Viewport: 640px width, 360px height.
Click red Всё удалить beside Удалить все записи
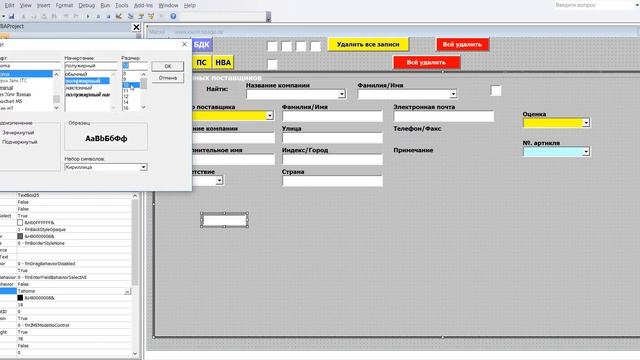click(462, 44)
